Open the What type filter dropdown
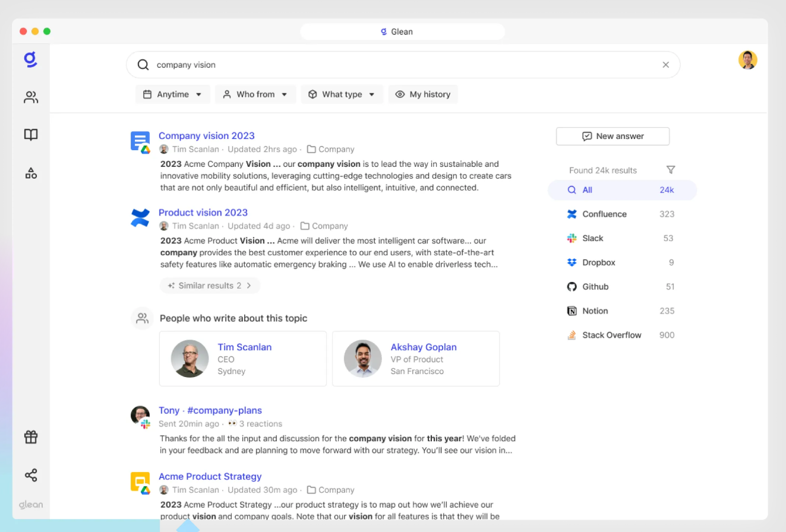This screenshot has height=532, width=786. click(342, 94)
